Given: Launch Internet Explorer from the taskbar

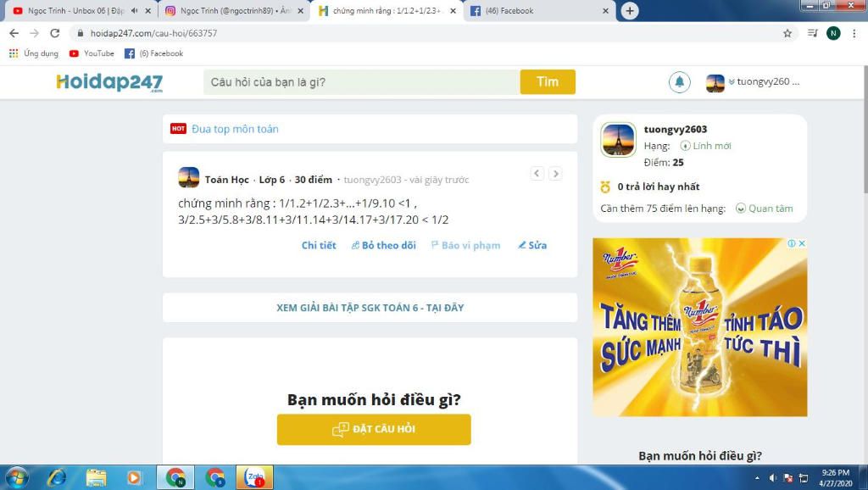Looking at the screenshot, I should coord(56,477).
